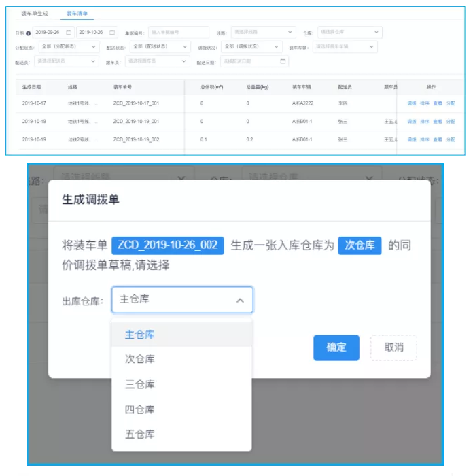Click the 次仓库 blue tag in dialog
The image size is (473, 476).
(x=360, y=245)
